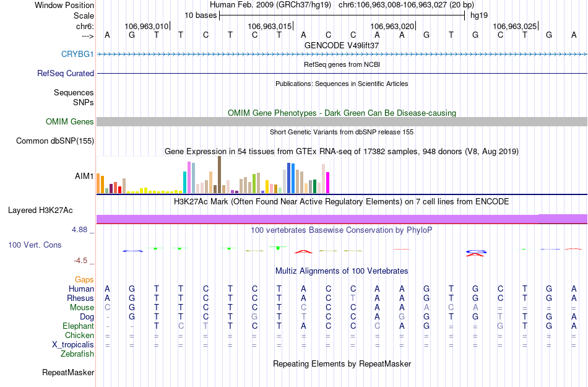This screenshot has height=387, width=588.
Task: Click the X_tropicalis alignment row label
Action: point(73,345)
